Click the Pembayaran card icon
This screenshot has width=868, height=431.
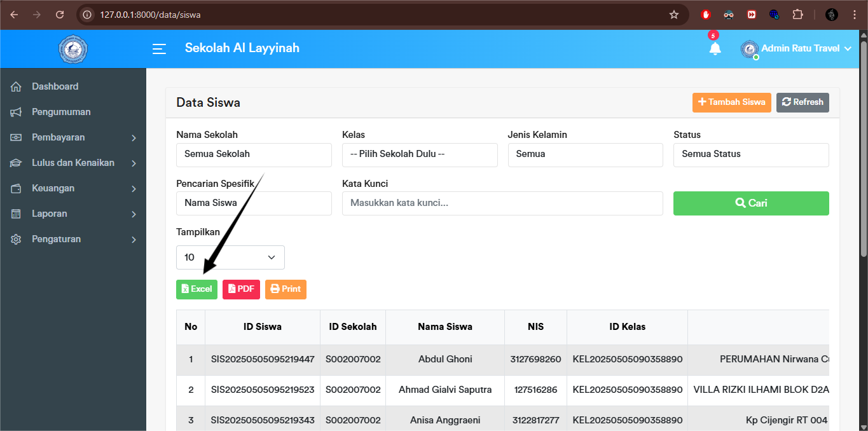click(x=15, y=137)
